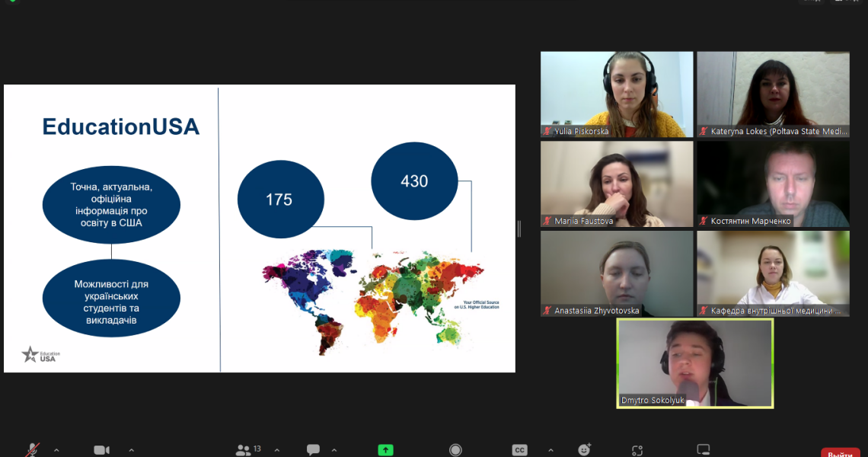The image size is (868, 457).
Task: Toggle Kateryna Lokes's microphone indicator
Action: [702, 130]
